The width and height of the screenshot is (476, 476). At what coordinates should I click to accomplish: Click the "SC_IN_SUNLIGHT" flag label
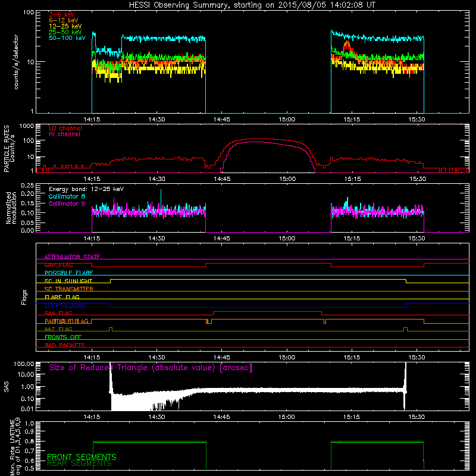coord(68,281)
